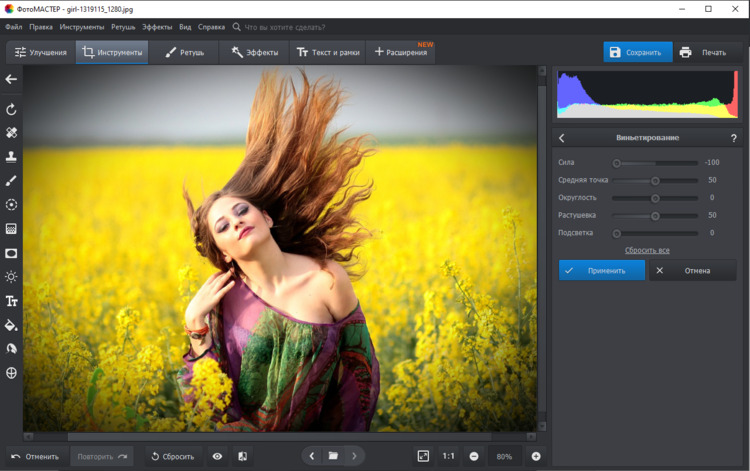Click the Применить button
The image size is (750, 471).
point(602,270)
